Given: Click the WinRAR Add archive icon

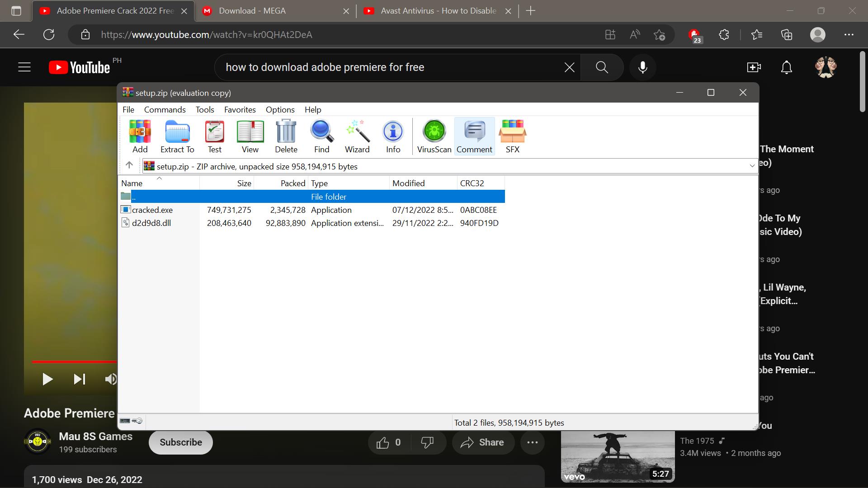Looking at the screenshot, I should coord(140,136).
